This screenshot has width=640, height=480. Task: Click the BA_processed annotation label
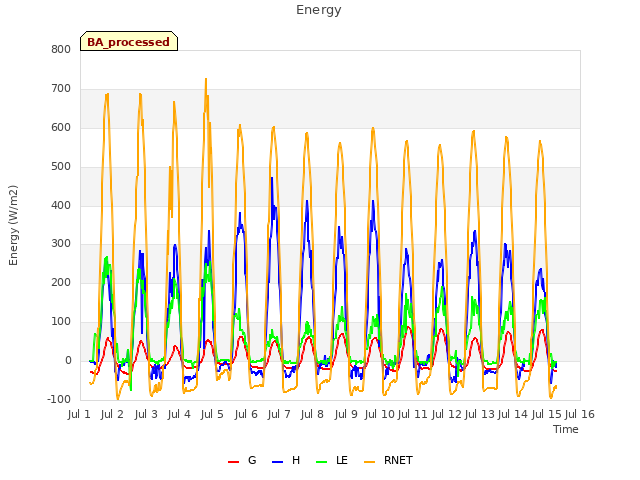pos(129,41)
